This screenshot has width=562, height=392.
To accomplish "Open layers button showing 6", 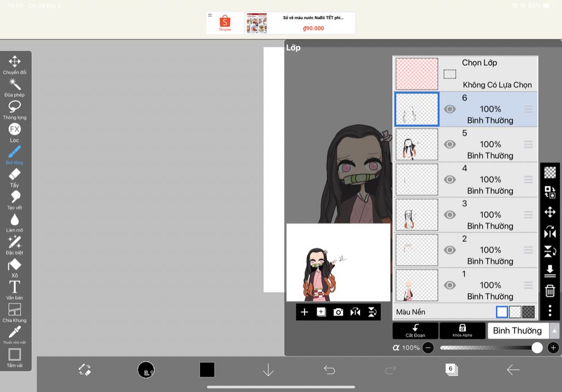I will pyautogui.click(x=451, y=370).
